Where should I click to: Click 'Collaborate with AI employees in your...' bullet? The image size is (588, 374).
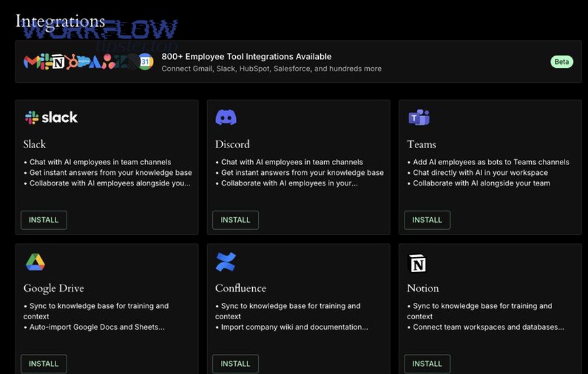289,183
